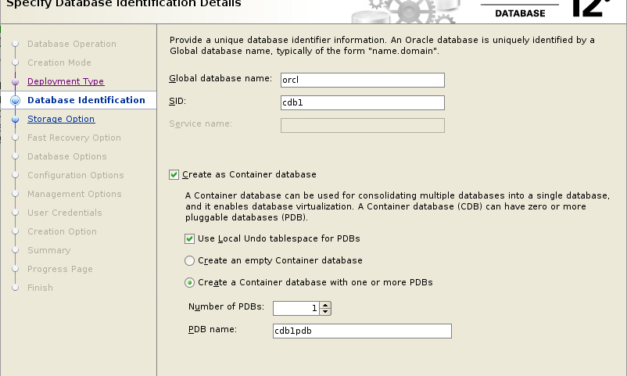Go to the Deployment Type step
The image size is (627, 376).
[x=66, y=82]
